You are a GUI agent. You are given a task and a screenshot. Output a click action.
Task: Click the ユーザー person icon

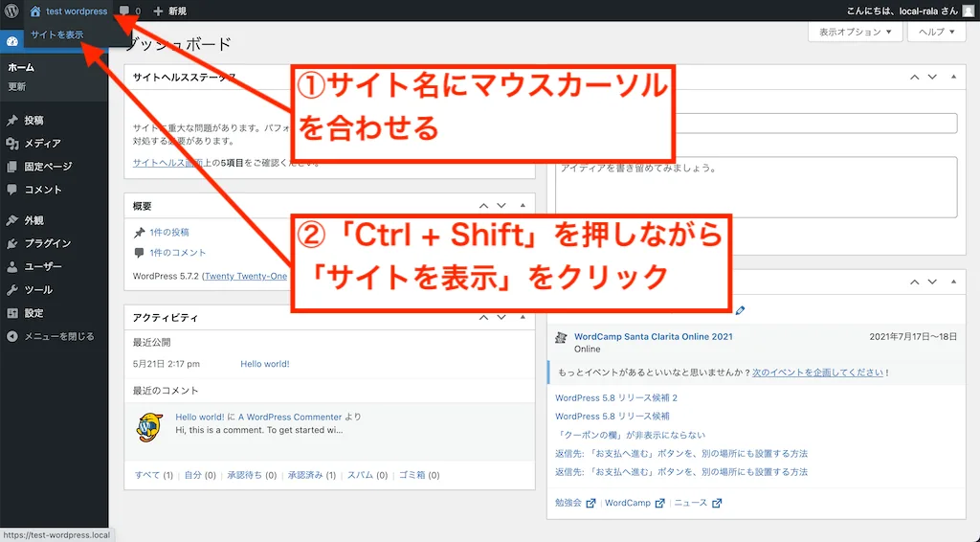11,266
